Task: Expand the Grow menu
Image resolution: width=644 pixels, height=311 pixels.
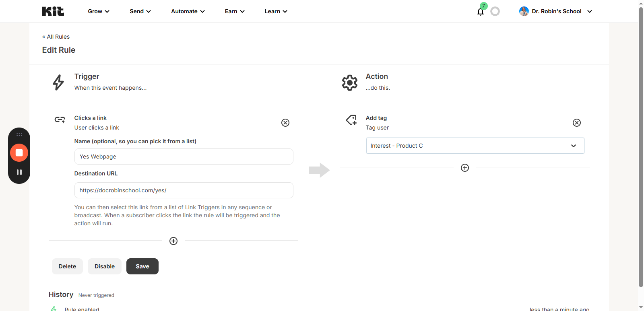Action: (x=99, y=11)
